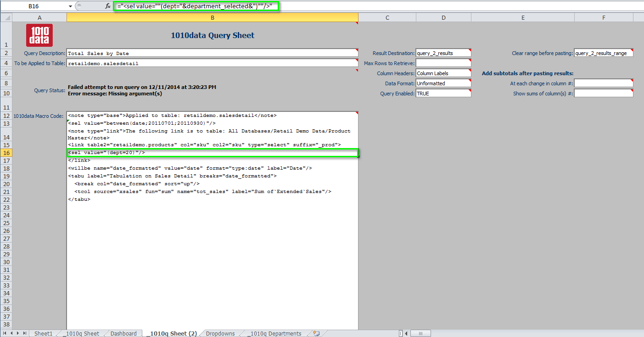Open the Name Box dropdown arrow
This screenshot has height=337, width=644.
(x=70, y=6)
